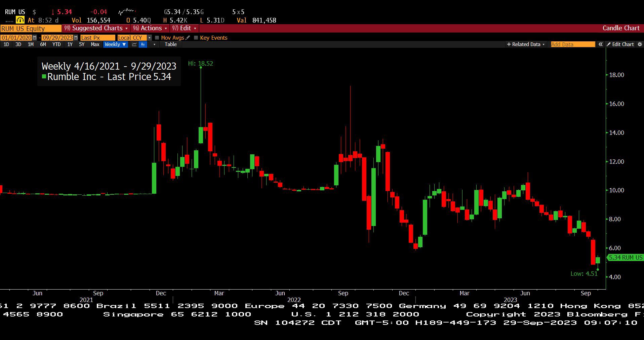Select the candle chart type icon

pyautogui.click(x=143, y=44)
